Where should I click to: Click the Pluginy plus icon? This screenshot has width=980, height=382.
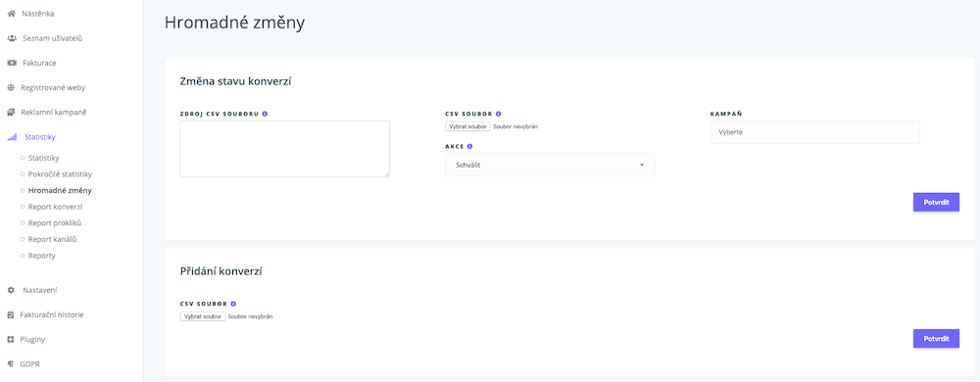(11, 340)
